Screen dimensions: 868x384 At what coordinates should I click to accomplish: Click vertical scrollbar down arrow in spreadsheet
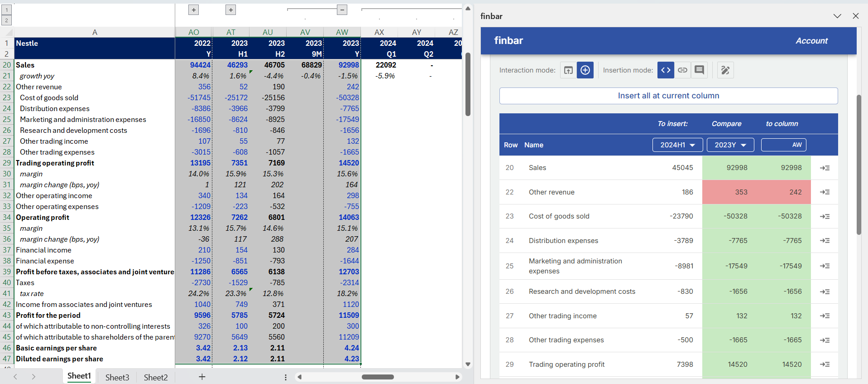468,364
